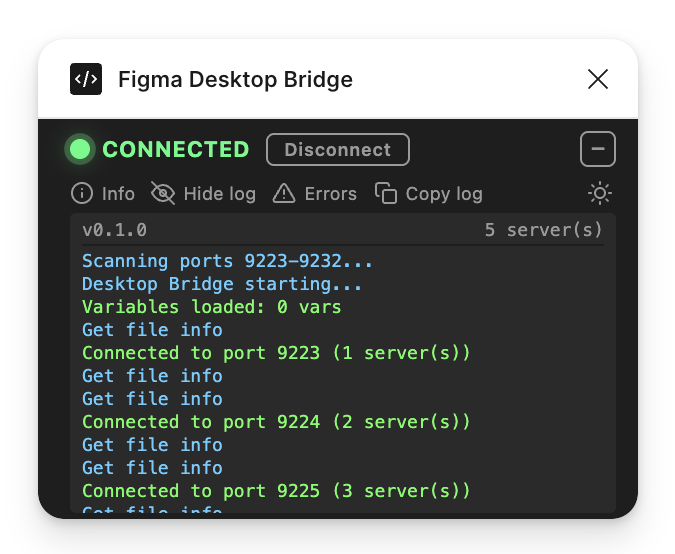The image size is (675, 554).
Task: Click the Disconnect button
Action: 338,149
